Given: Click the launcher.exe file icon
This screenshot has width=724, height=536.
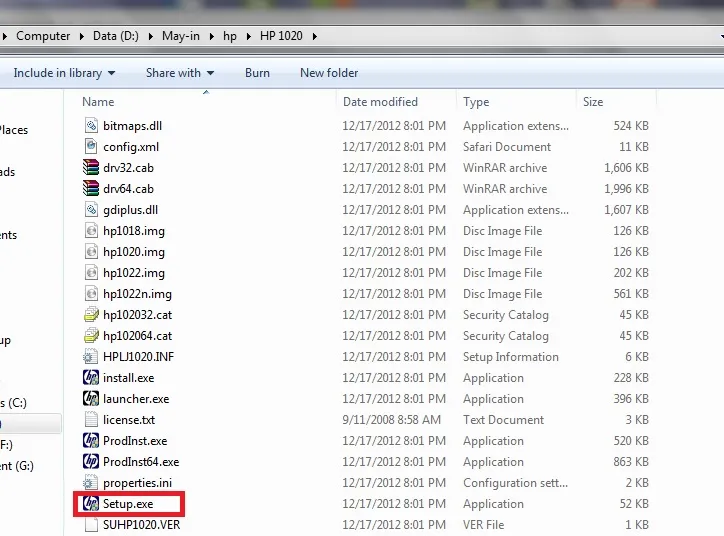Looking at the screenshot, I should (91, 399).
